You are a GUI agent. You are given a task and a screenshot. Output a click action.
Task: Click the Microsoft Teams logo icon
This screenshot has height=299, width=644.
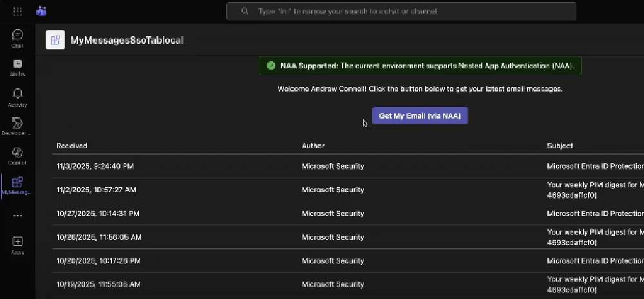point(41,11)
